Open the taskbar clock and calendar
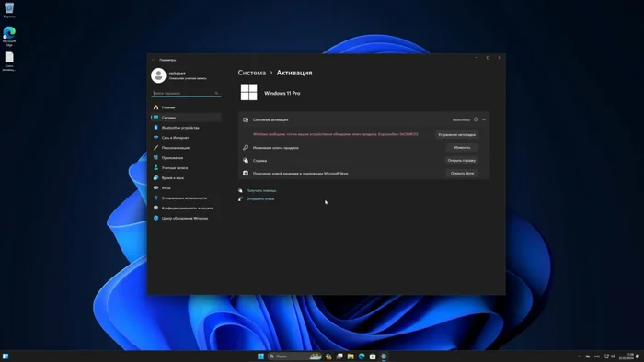Screen dimensions: 644x362 click(x=627, y=356)
